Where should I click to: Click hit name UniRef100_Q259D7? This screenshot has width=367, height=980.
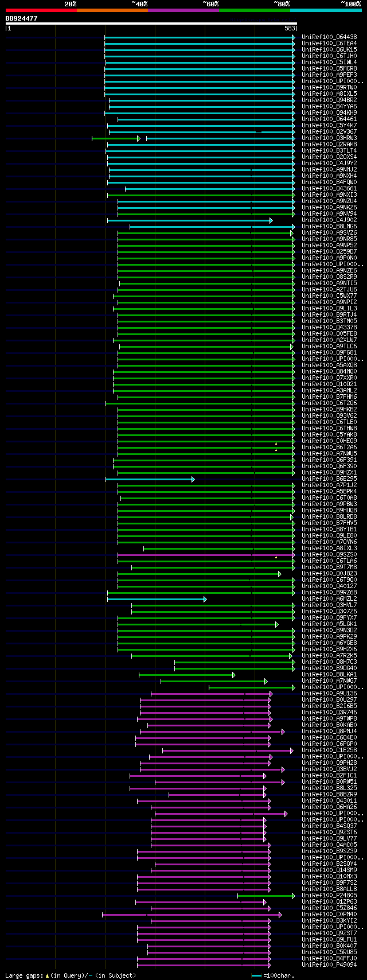[x=329, y=251]
